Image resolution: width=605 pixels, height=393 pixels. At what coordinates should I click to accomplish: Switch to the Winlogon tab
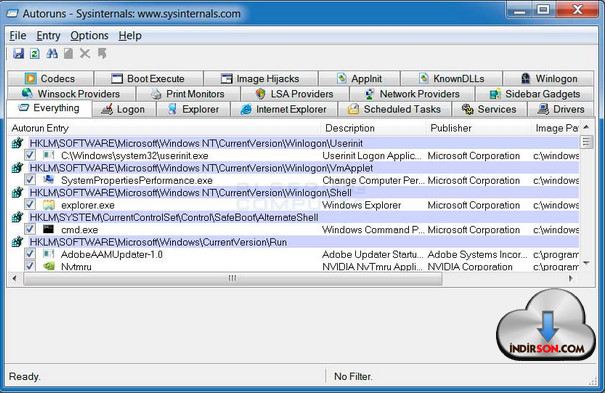pyautogui.click(x=548, y=78)
